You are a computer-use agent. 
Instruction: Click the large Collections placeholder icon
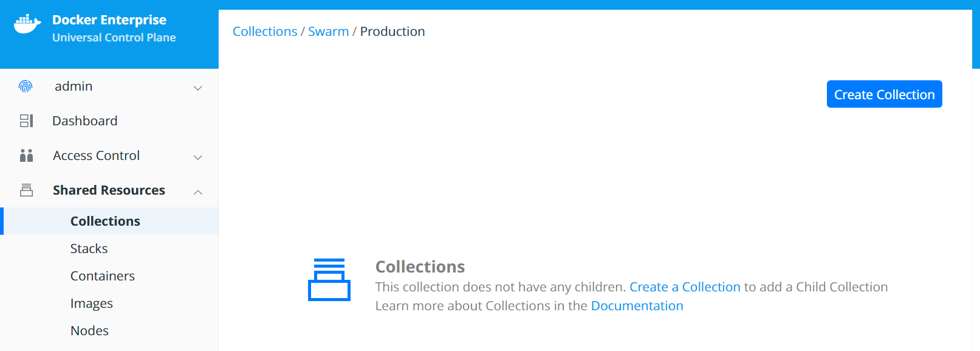329,279
